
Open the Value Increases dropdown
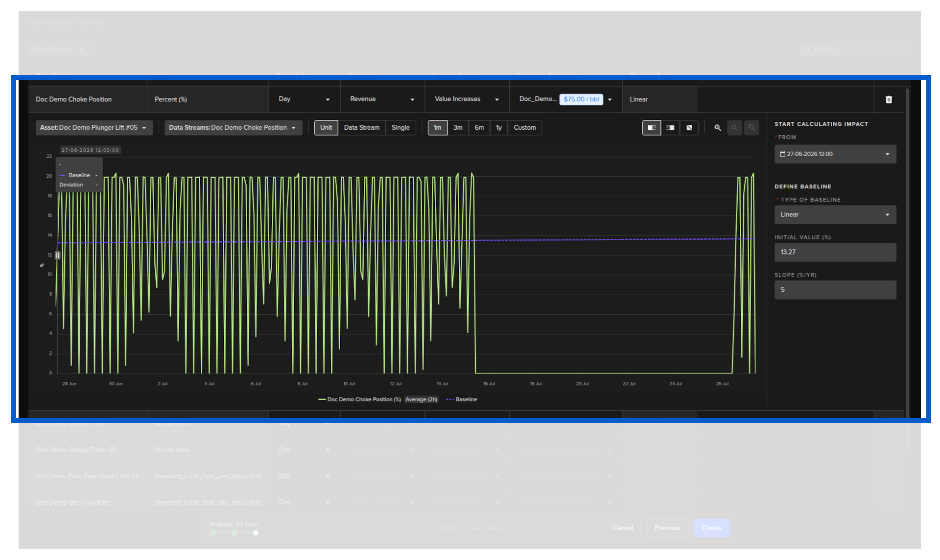(x=467, y=99)
